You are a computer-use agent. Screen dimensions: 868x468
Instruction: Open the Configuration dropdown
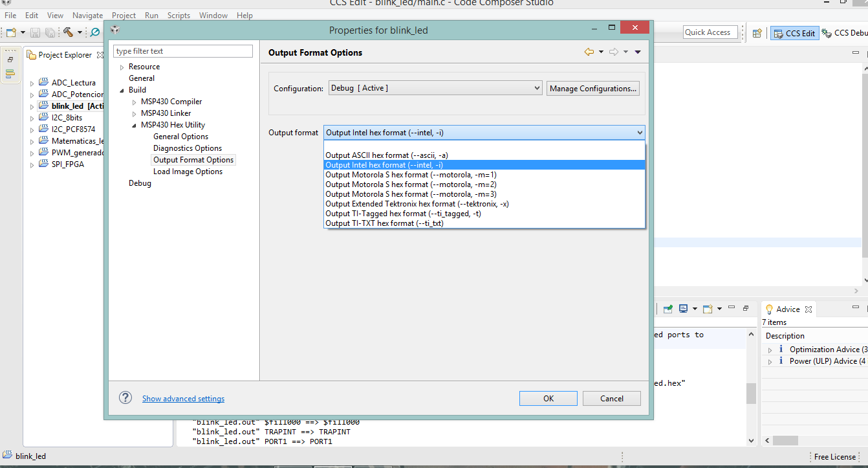(435, 88)
